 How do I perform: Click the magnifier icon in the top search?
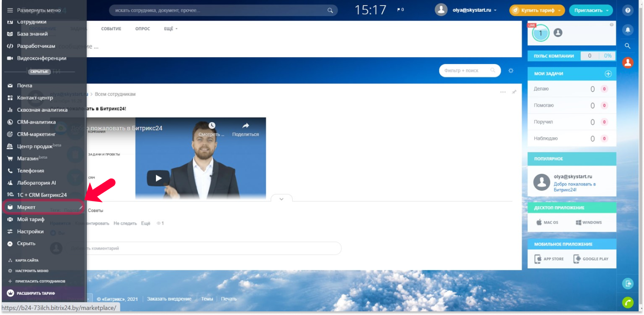pyautogui.click(x=330, y=10)
